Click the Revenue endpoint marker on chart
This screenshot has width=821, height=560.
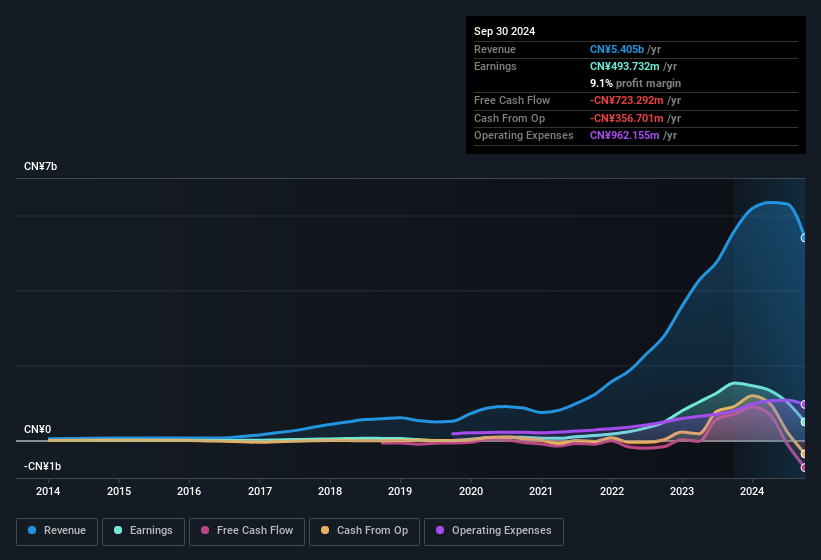pos(804,238)
